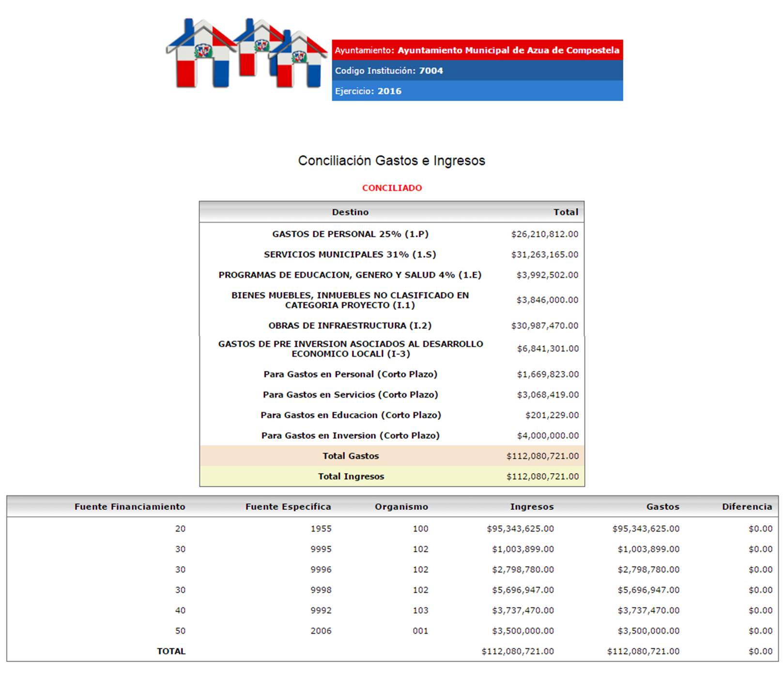Select Para Gastos en Inversion (Corto Plazo)
The width and height of the screenshot is (784, 675).
coord(350,436)
